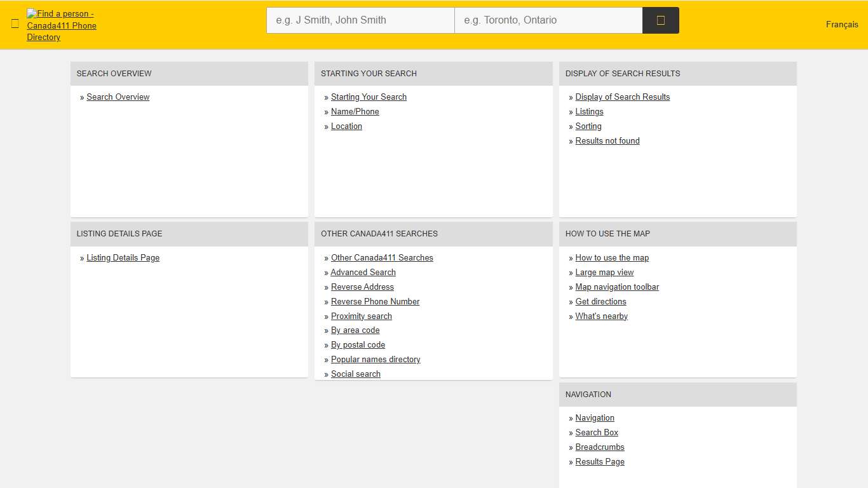Screen dimensions: 868x488
Task: Click the Breadcrumbs link under Navigation
Action: (600, 447)
